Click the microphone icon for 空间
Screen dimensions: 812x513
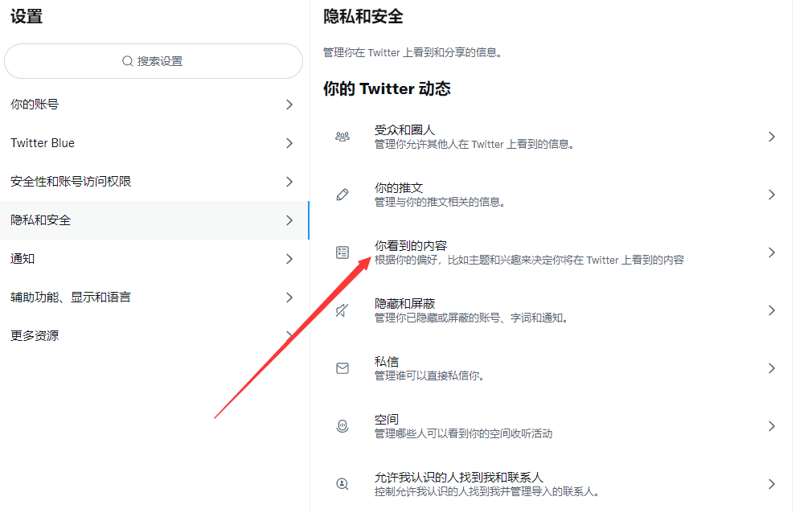[x=342, y=426]
